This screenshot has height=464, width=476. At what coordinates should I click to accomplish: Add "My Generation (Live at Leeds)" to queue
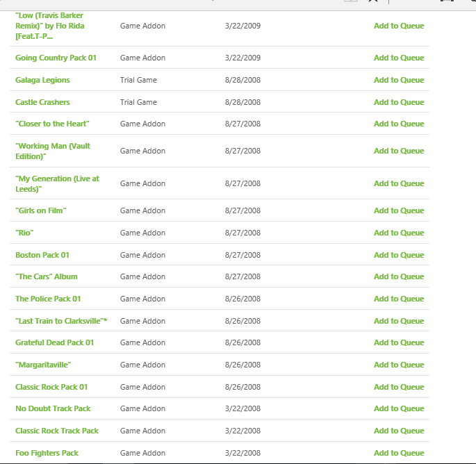pyautogui.click(x=399, y=183)
